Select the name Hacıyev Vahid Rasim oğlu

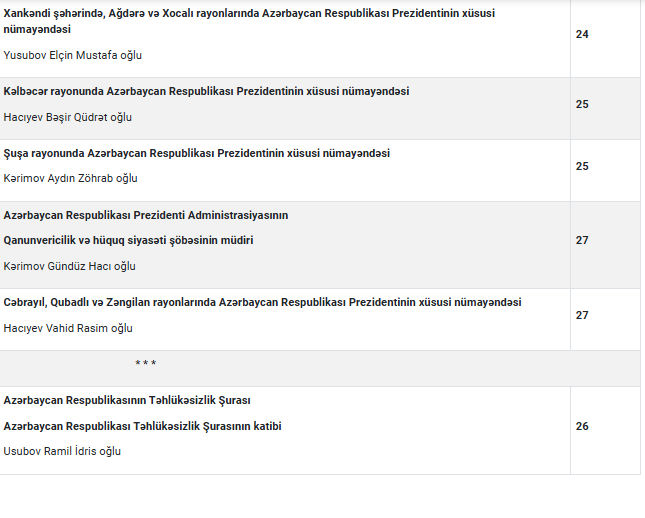coord(68,329)
